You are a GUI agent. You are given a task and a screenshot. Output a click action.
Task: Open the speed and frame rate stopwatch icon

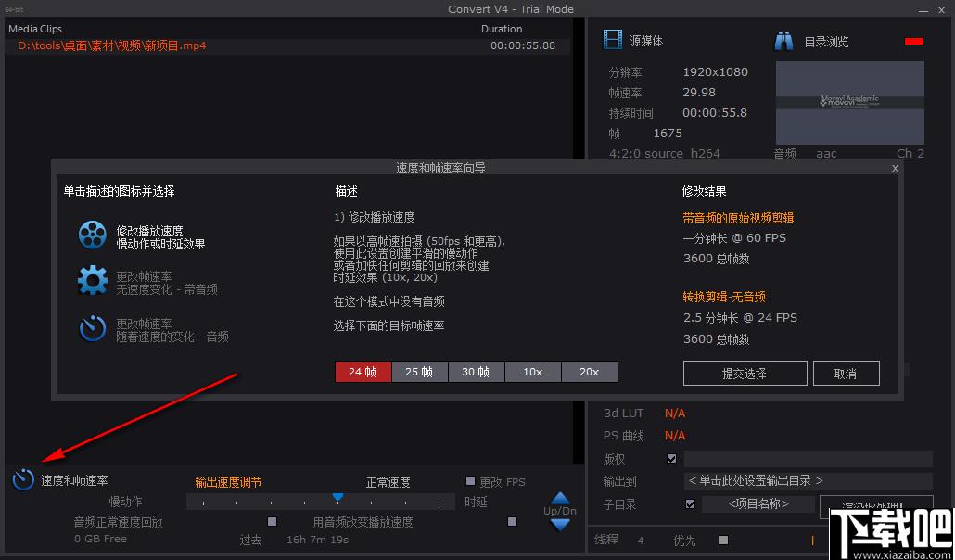click(23, 479)
